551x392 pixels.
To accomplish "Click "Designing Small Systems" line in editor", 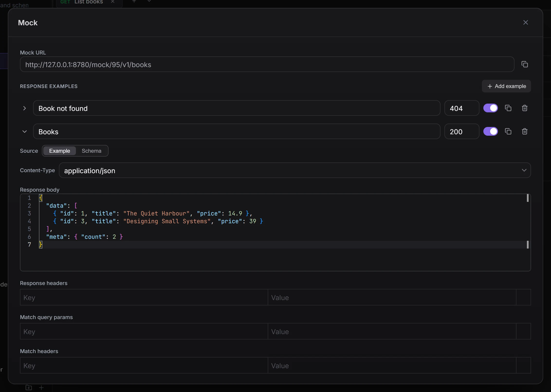I will pos(158,221).
